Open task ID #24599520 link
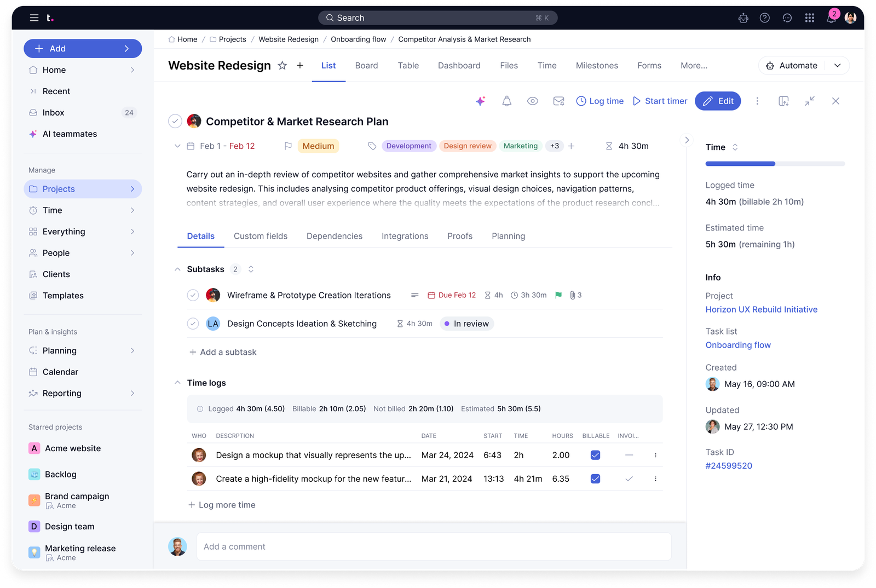The height and width of the screenshot is (588, 876). click(729, 466)
